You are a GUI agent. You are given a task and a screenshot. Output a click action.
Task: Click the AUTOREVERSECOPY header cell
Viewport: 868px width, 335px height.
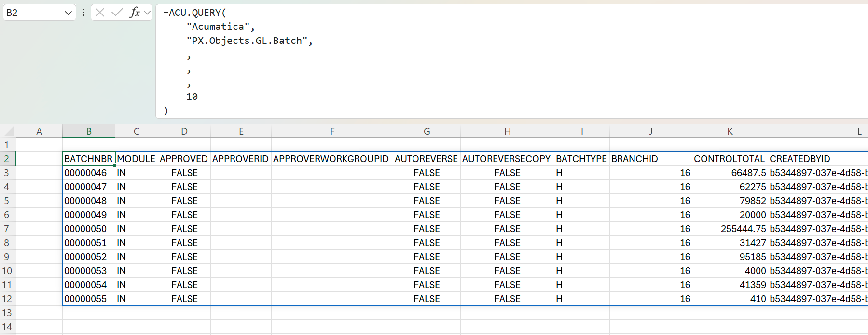507,159
